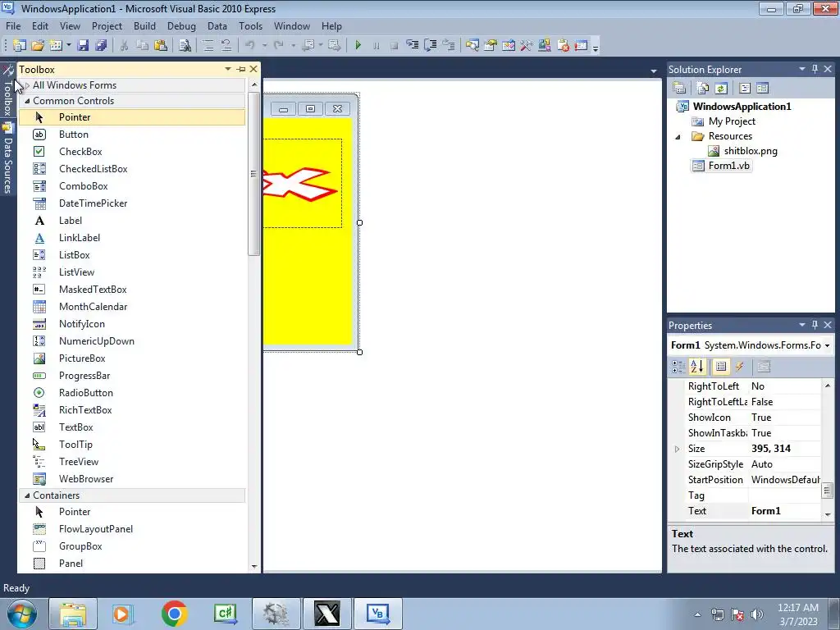The width and height of the screenshot is (840, 630).
Task: Open the Window menu
Action: click(x=292, y=25)
